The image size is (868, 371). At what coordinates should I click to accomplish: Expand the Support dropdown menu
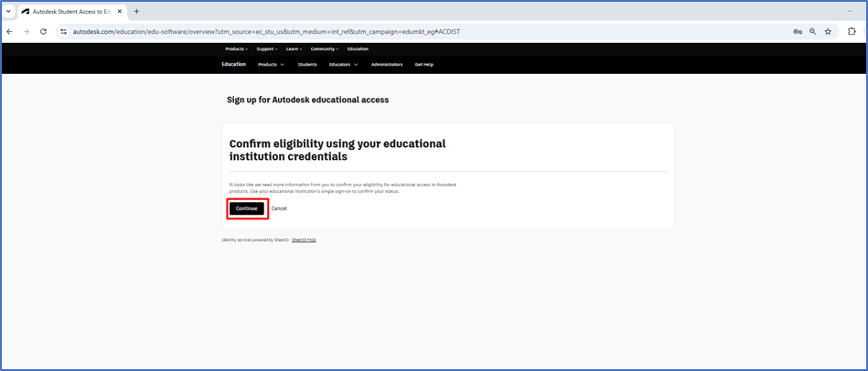pos(266,48)
